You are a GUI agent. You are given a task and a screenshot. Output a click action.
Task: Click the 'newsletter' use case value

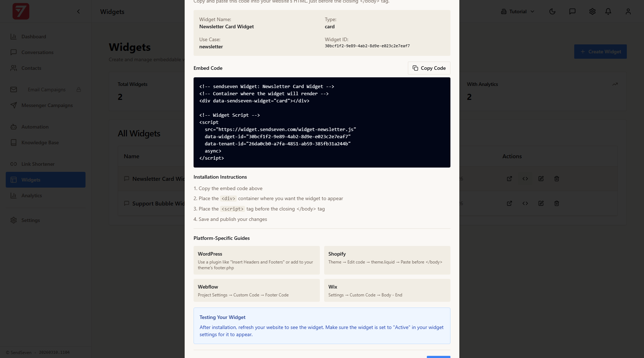click(x=211, y=47)
